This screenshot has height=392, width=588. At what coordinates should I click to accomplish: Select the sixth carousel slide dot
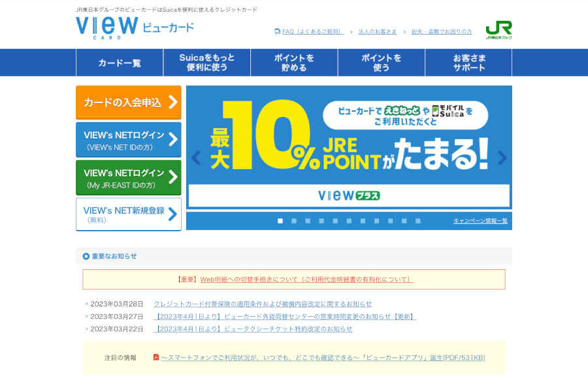(x=349, y=221)
